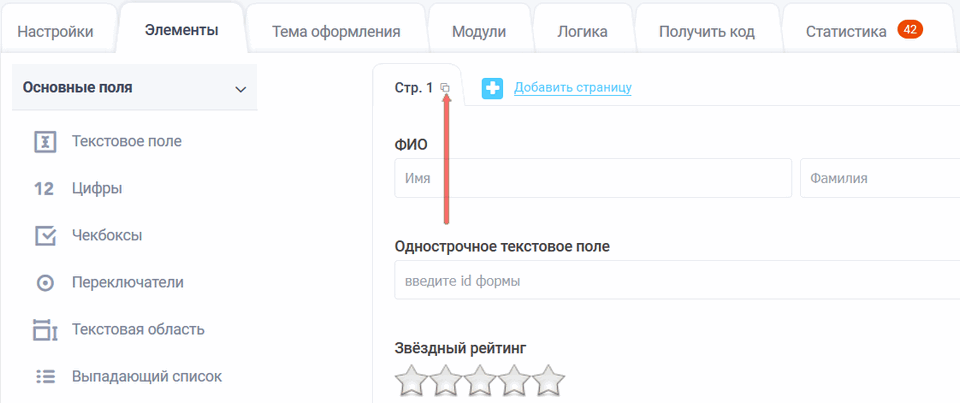This screenshot has width=960, height=403.
Task: Open the Настройки tab
Action: tap(55, 31)
